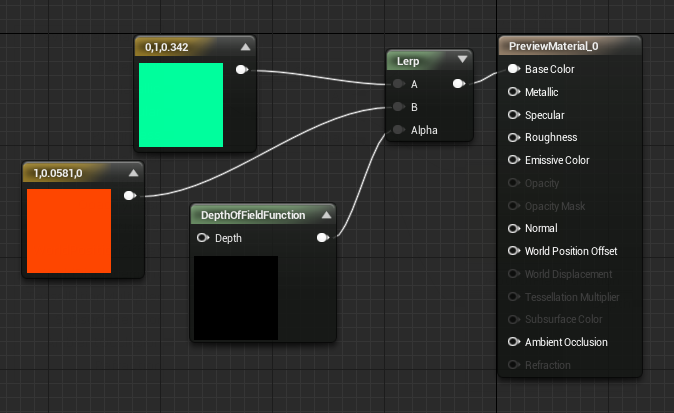
Task: Expand the Lerp node preview arrow
Action: (x=463, y=59)
